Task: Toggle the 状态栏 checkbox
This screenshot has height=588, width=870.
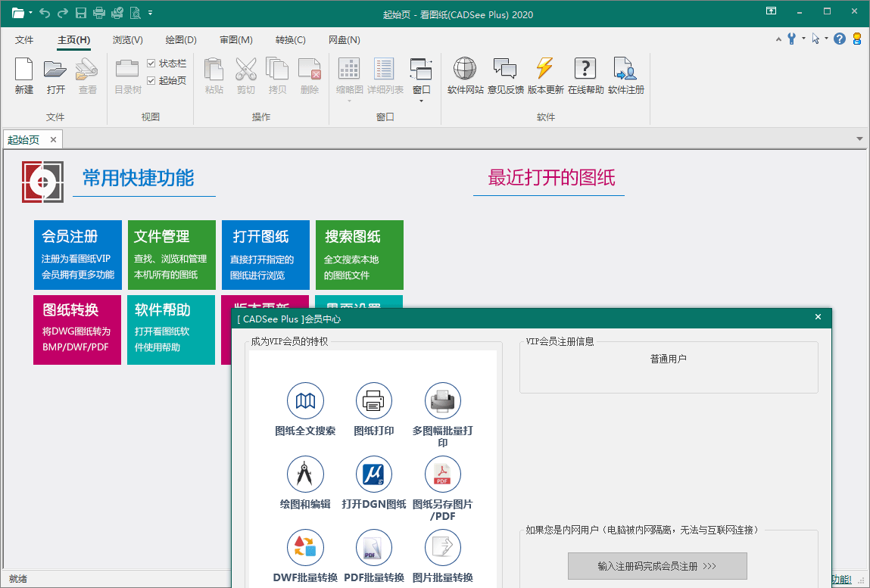Action: coord(151,64)
